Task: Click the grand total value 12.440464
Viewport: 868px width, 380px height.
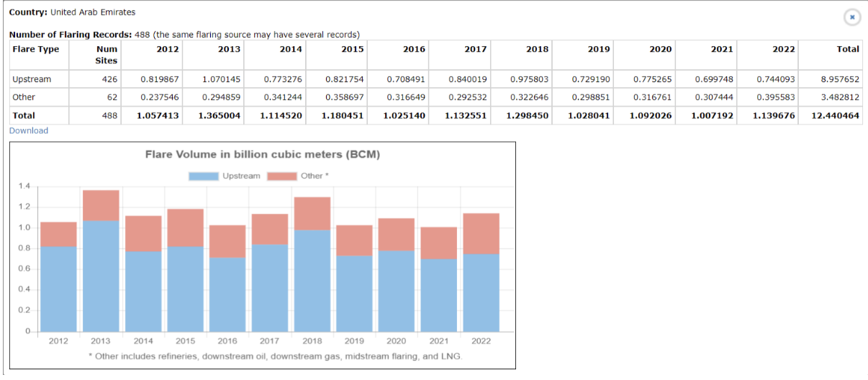Action: [835, 115]
